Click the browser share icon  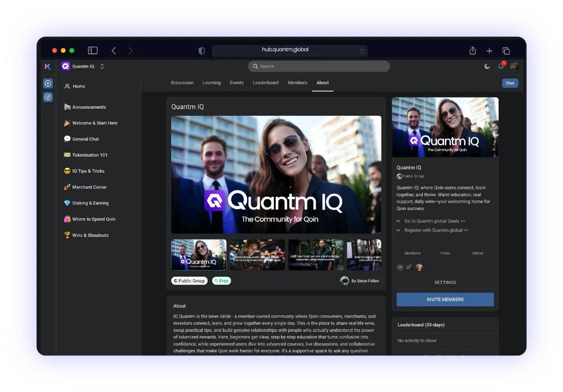pyautogui.click(x=472, y=51)
